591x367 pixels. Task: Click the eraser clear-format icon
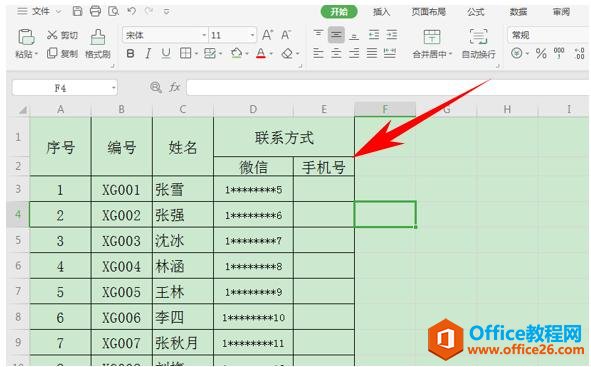(x=287, y=54)
